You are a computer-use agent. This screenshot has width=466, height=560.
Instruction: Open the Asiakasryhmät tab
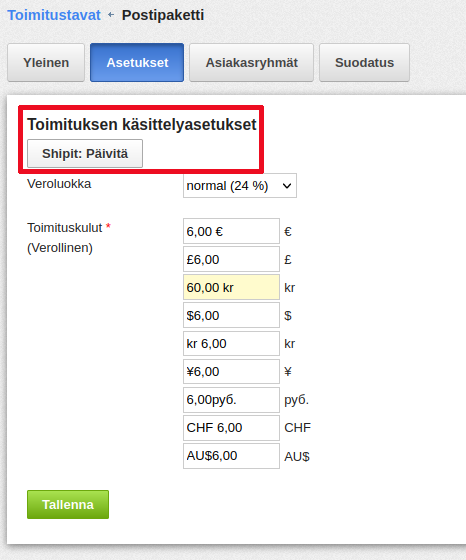coord(251,62)
